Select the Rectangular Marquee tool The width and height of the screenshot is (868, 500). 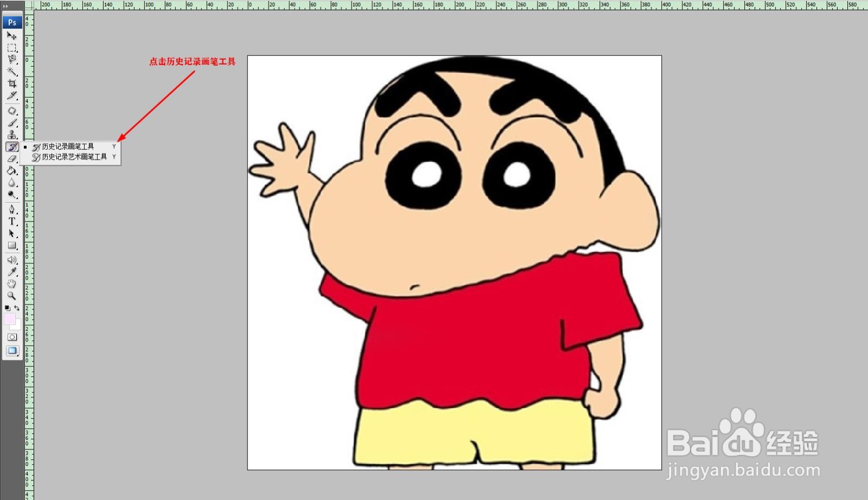click(12, 48)
